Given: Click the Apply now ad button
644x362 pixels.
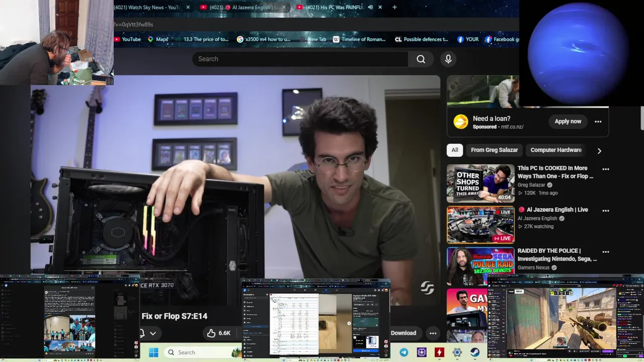Looking at the screenshot, I should tap(568, 121).
